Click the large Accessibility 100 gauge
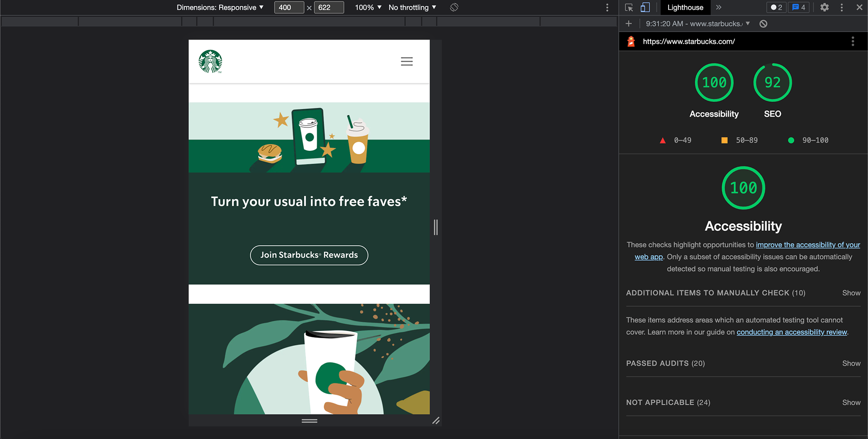 tap(744, 188)
